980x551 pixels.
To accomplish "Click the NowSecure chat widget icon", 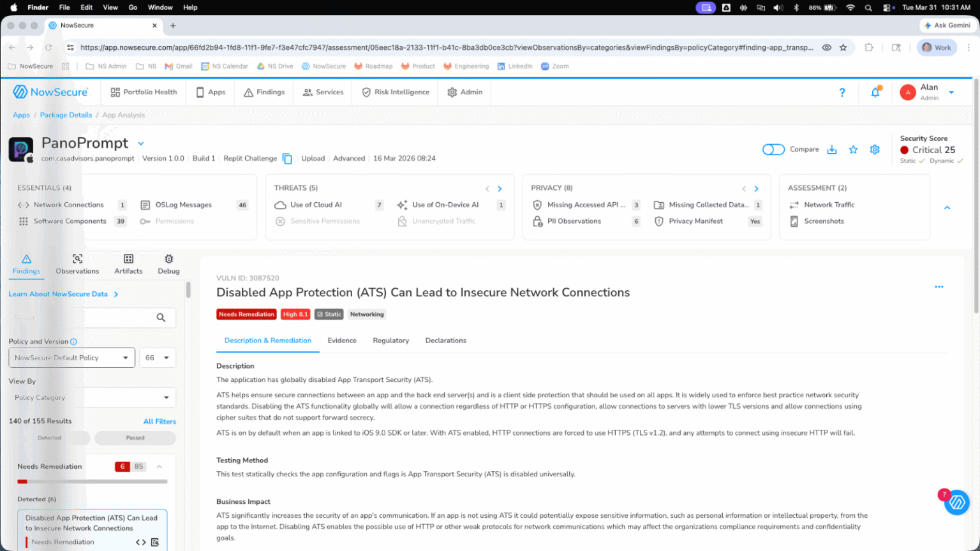I will coord(956,503).
